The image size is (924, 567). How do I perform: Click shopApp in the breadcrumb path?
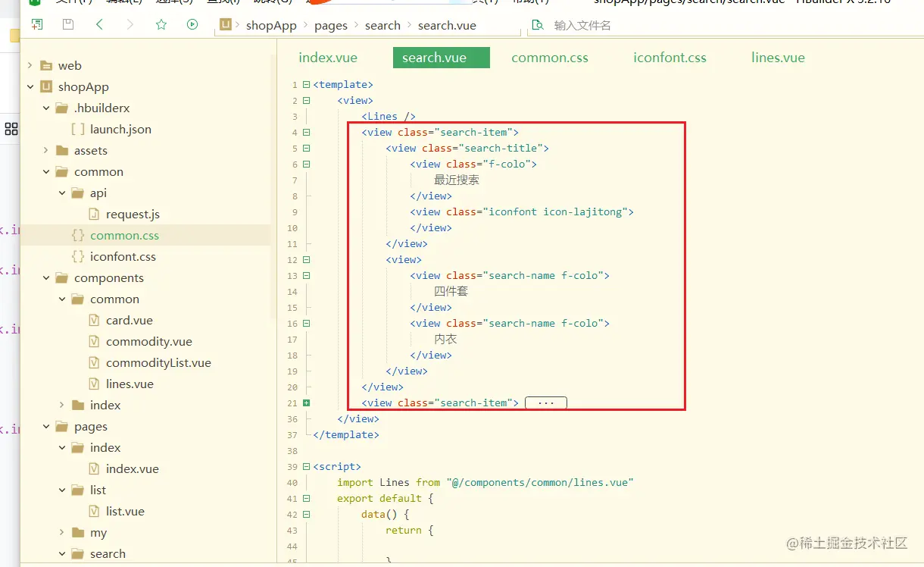coord(271,25)
